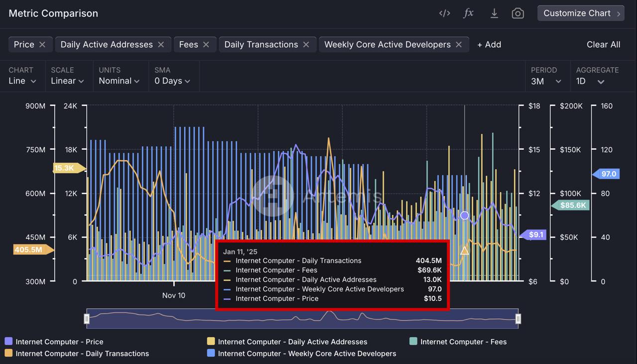Grab the left range navigator handle
The image size is (637, 364).
87,319
